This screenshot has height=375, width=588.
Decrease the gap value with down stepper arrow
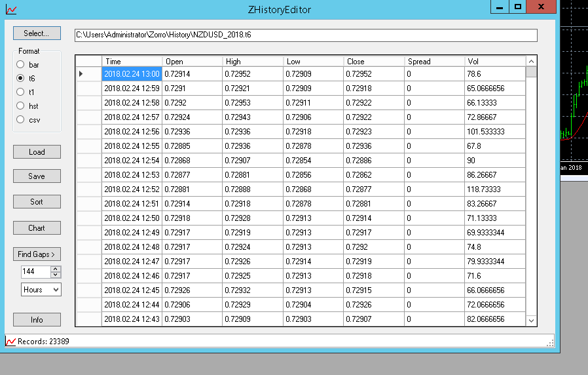coord(56,275)
